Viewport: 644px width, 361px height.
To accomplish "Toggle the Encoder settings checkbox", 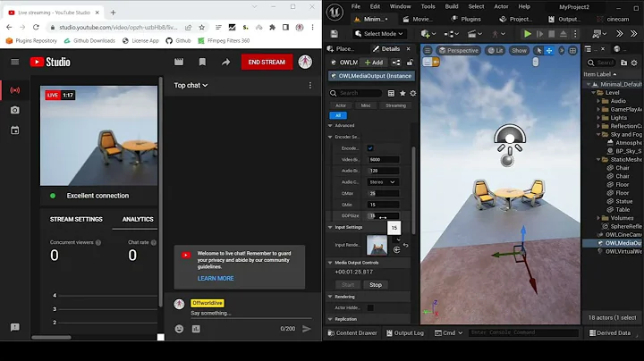I will tap(370, 148).
